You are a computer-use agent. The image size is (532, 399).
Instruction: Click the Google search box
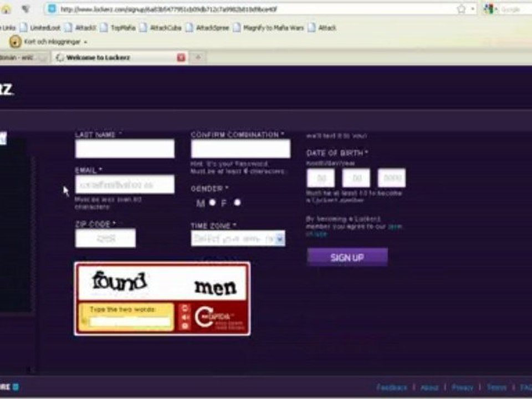[515, 9]
